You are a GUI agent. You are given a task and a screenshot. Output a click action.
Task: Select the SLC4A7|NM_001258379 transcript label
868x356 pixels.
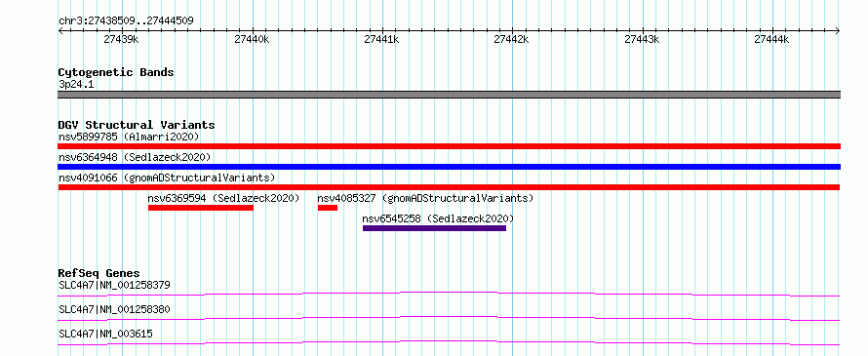point(114,286)
